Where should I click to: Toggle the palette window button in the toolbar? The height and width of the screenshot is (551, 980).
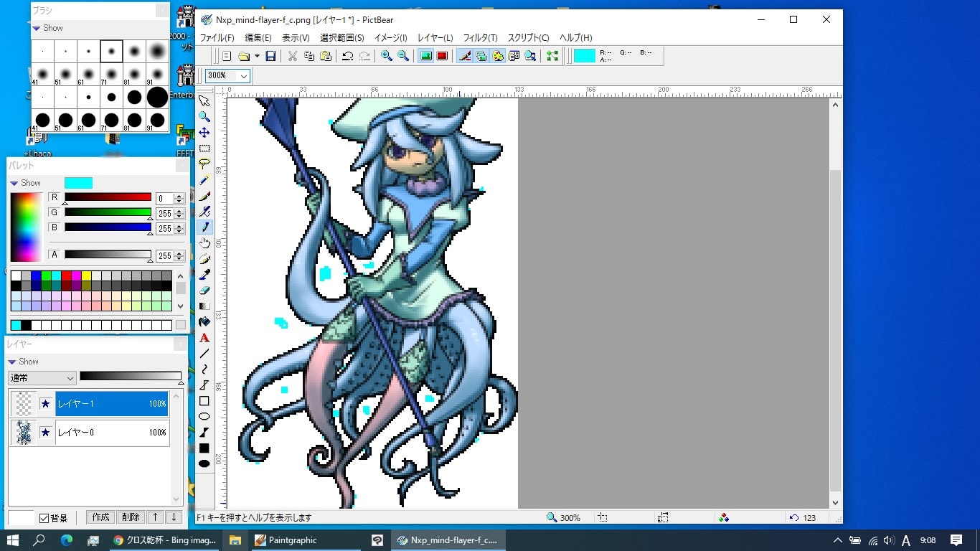(497, 56)
